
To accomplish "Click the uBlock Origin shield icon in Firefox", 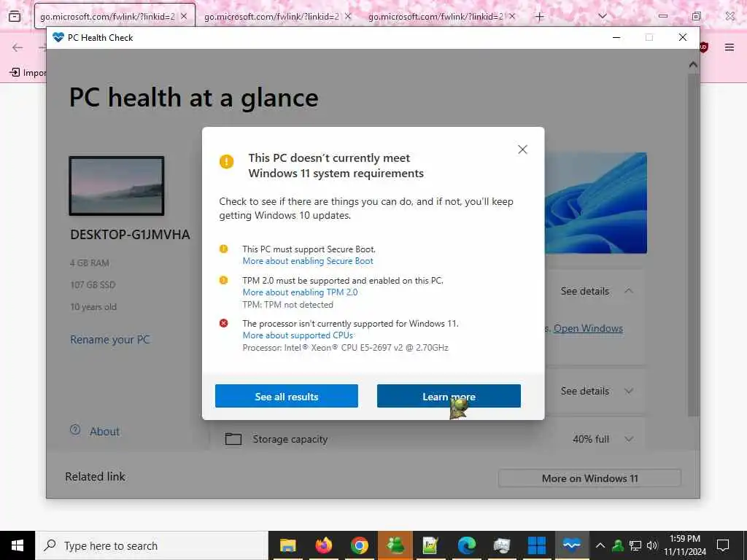I will coord(704,47).
